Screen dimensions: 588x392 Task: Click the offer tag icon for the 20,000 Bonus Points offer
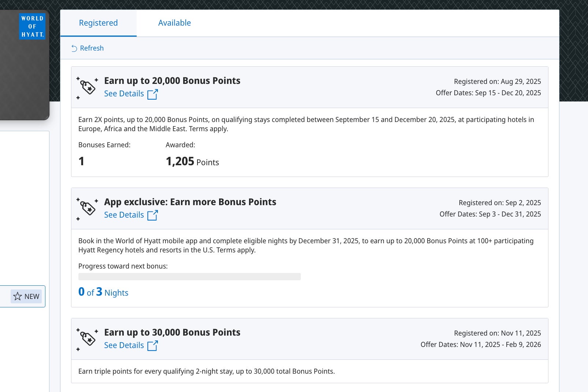(88, 88)
